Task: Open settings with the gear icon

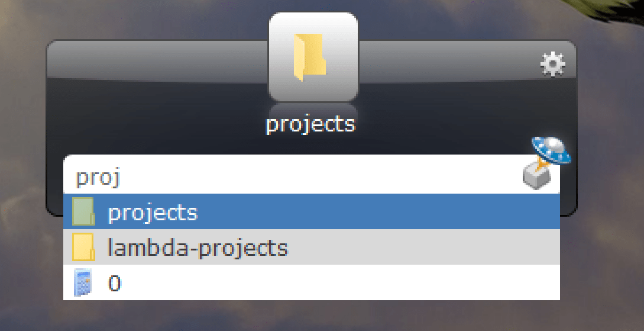Action: click(x=553, y=65)
